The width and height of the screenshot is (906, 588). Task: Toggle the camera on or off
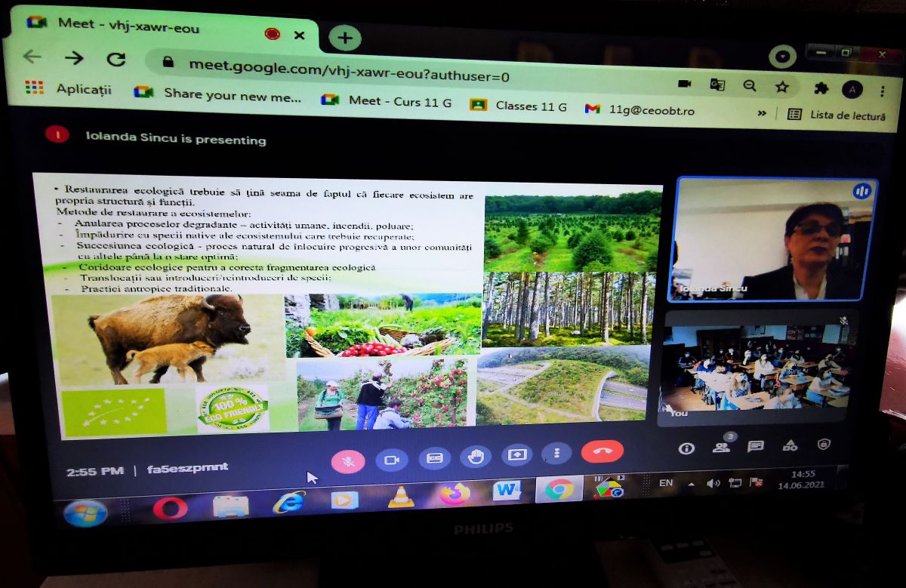[392, 459]
